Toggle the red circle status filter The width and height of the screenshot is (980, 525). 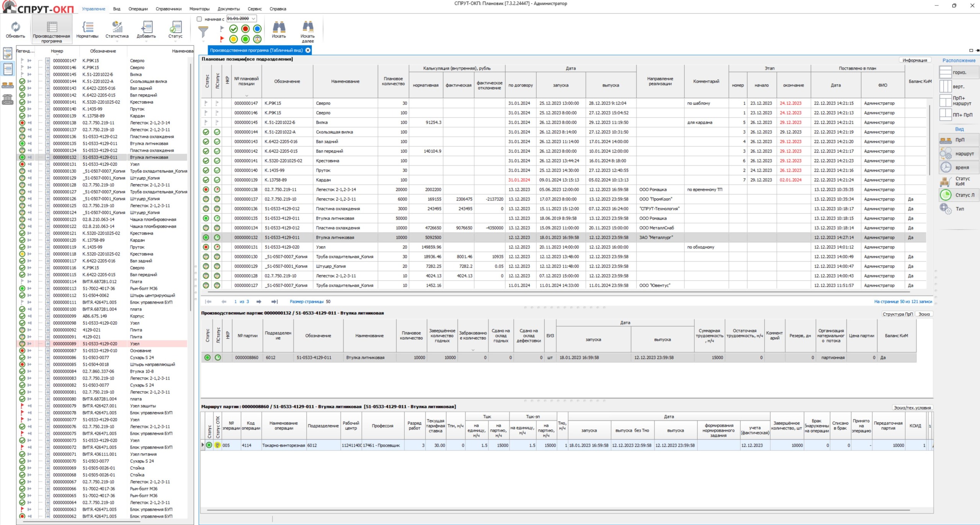tap(245, 29)
